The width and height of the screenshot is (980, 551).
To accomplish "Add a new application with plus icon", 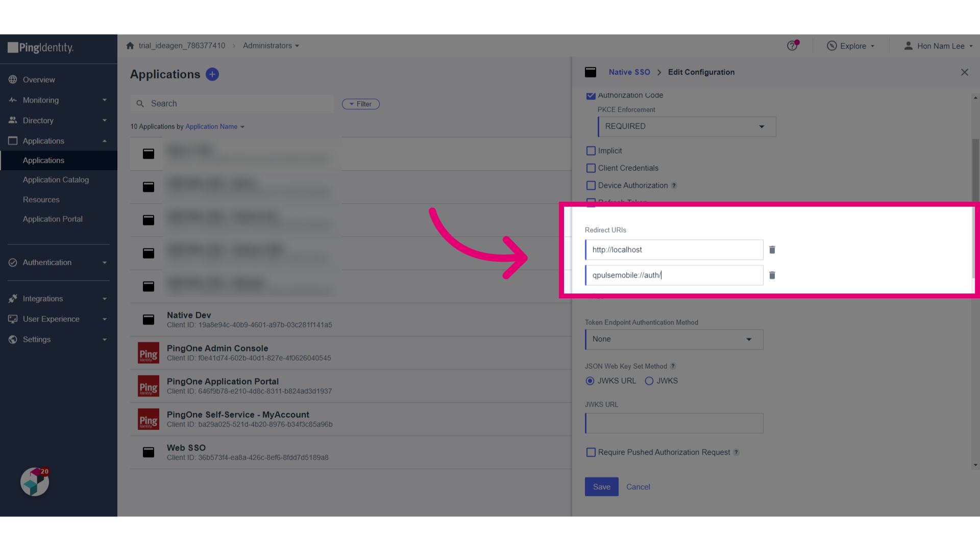I will tap(212, 74).
